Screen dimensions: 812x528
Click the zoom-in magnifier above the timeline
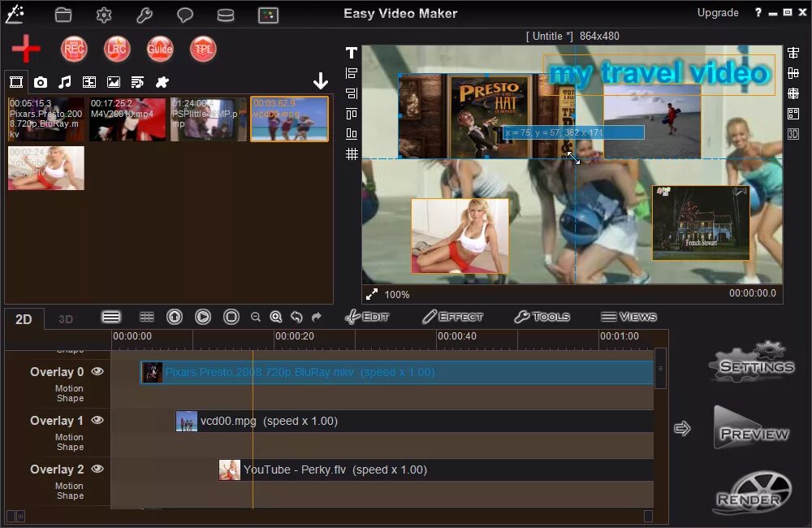276,317
